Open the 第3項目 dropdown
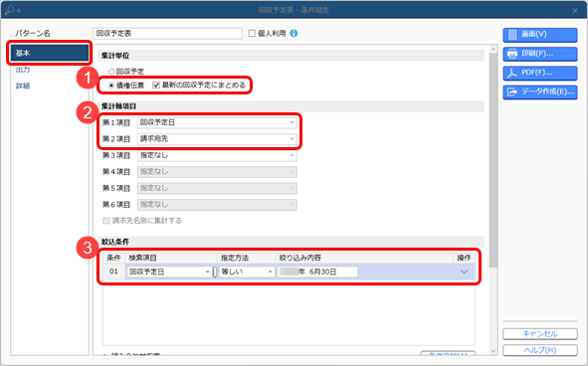Image resolution: width=588 pixels, height=366 pixels. click(217, 155)
